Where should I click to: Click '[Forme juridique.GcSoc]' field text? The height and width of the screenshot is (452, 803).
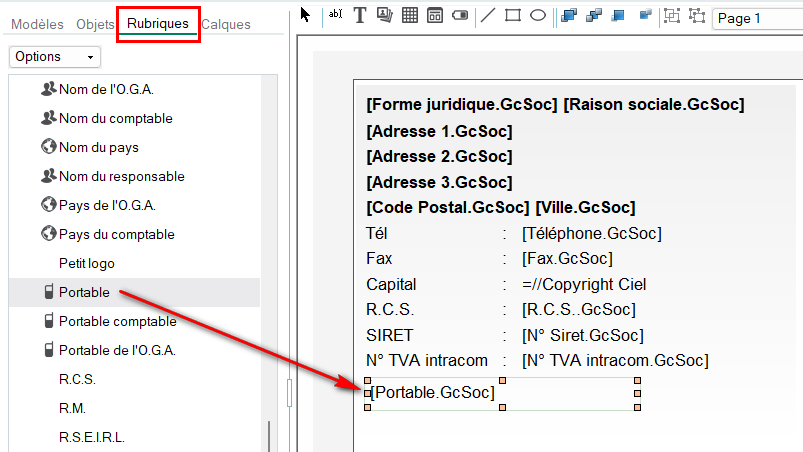[x=461, y=104]
